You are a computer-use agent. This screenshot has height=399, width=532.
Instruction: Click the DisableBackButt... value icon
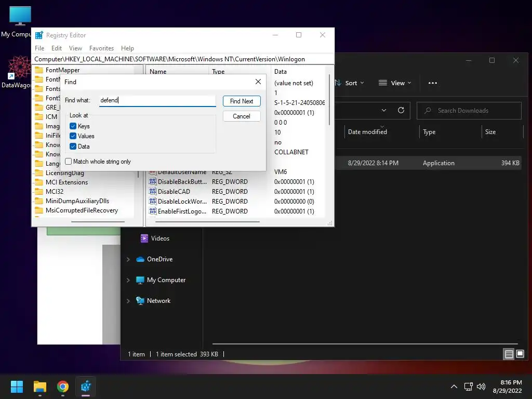tap(153, 181)
